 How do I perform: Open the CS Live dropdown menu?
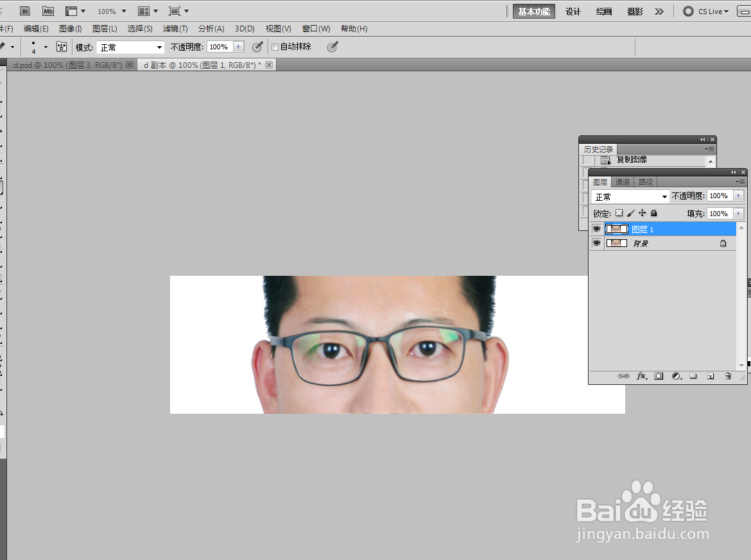click(726, 12)
